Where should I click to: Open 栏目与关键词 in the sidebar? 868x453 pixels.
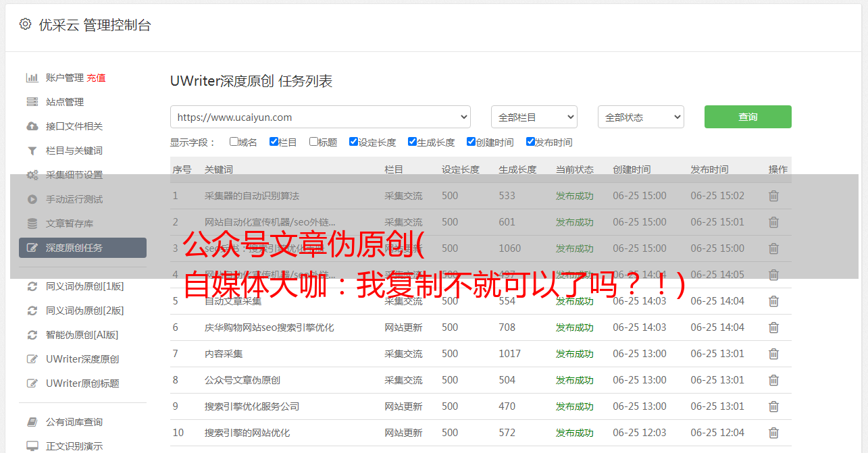[x=74, y=151]
